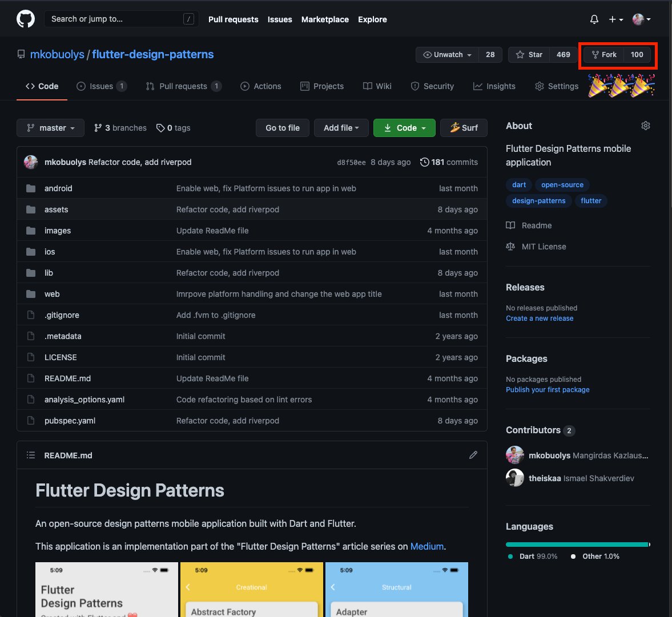Open the web folder
The image size is (672, 617).
click(52, 294)
